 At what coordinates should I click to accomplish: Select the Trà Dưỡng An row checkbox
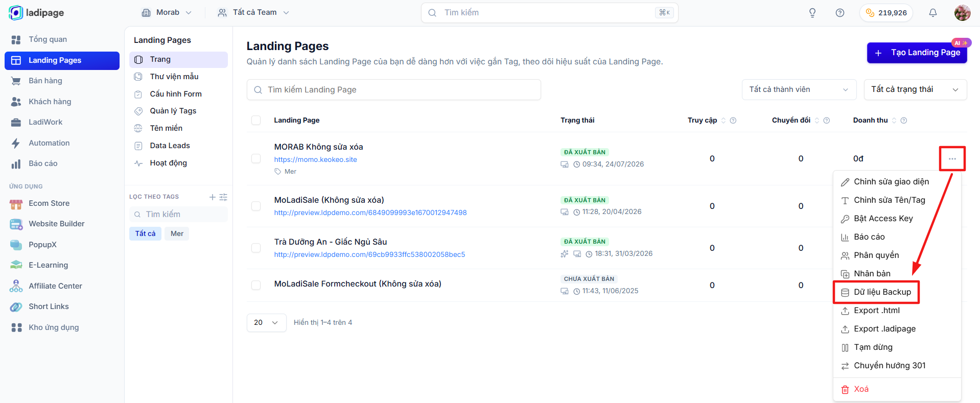pos(256,248)
